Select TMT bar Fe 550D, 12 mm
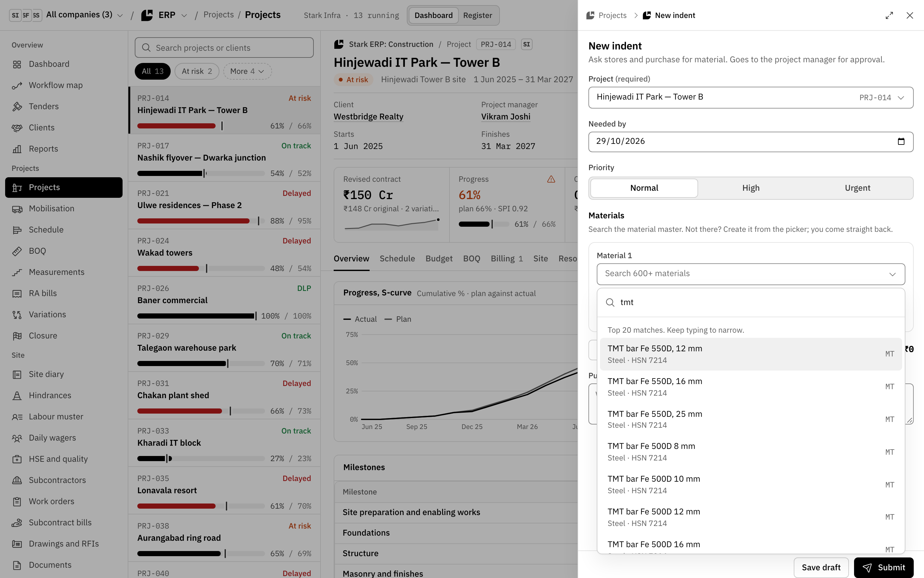This screenshot has height=578, width=924. coord(751,355)
